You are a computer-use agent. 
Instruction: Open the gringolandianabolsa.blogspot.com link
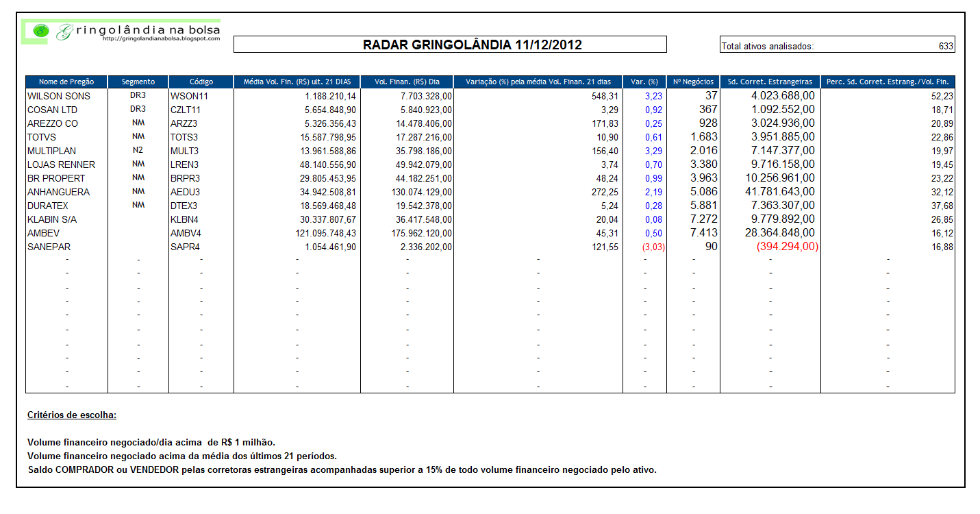point(160,39)
